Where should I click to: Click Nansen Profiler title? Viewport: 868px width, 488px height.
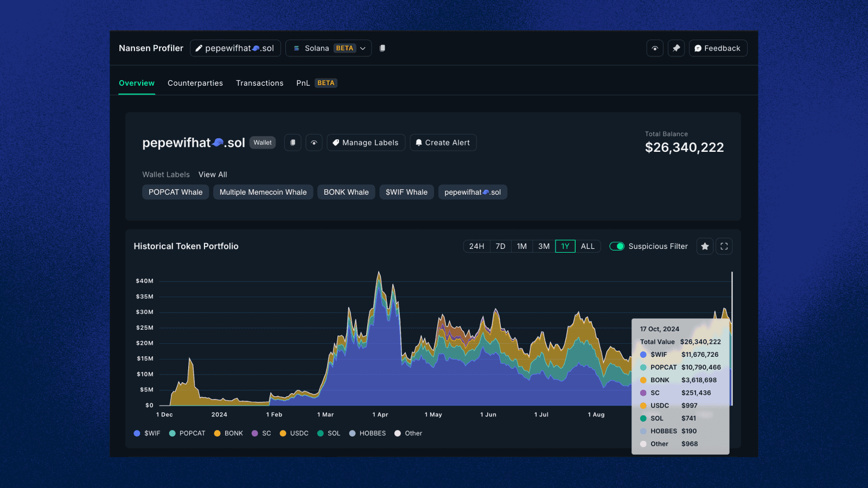coord(151,48)
